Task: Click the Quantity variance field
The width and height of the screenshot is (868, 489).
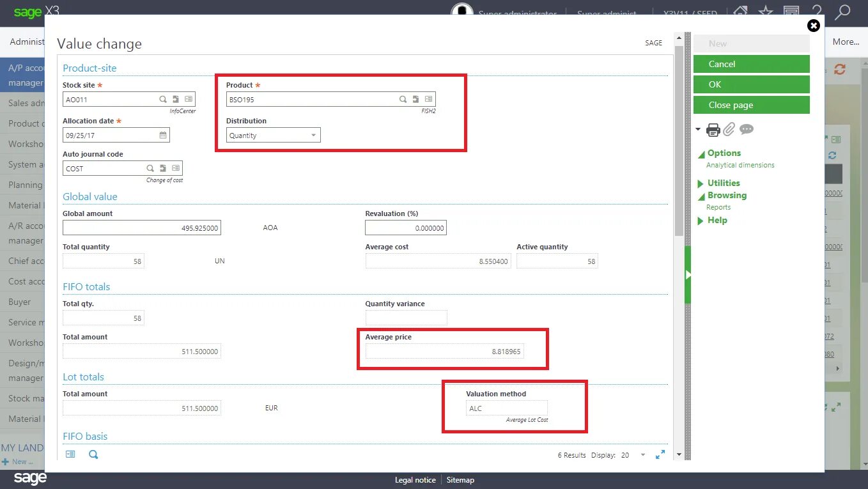Action: pyautogui.click(x=406, y=318)
